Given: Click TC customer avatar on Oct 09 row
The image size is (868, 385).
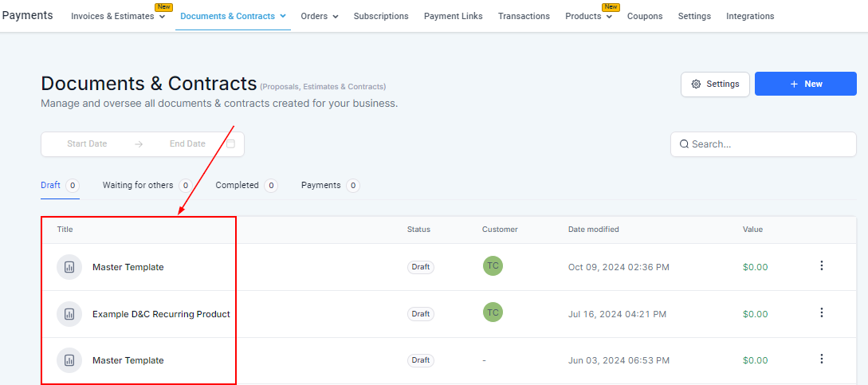Looking at the screenshot, I should 493,266.
